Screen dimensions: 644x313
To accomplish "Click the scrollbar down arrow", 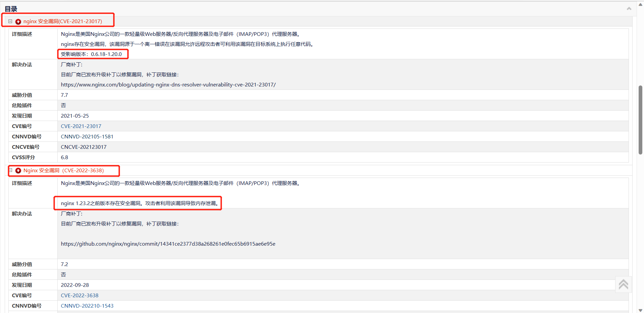I will (640, 310).
